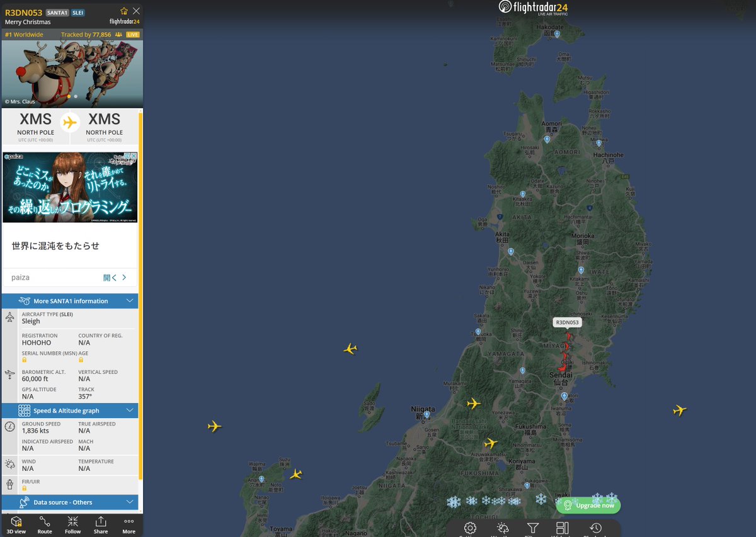Show the Route of the flight

coord(45,526)
